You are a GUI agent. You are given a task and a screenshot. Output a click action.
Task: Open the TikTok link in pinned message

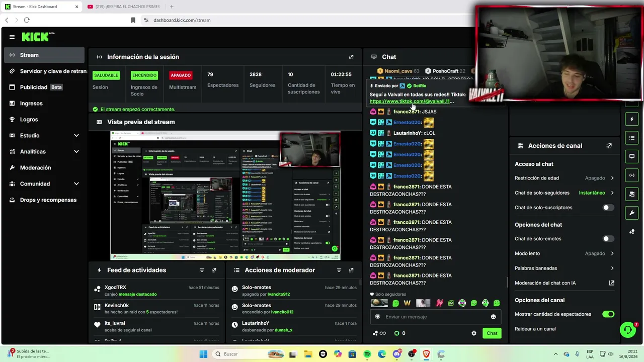[x=412, y=101]
